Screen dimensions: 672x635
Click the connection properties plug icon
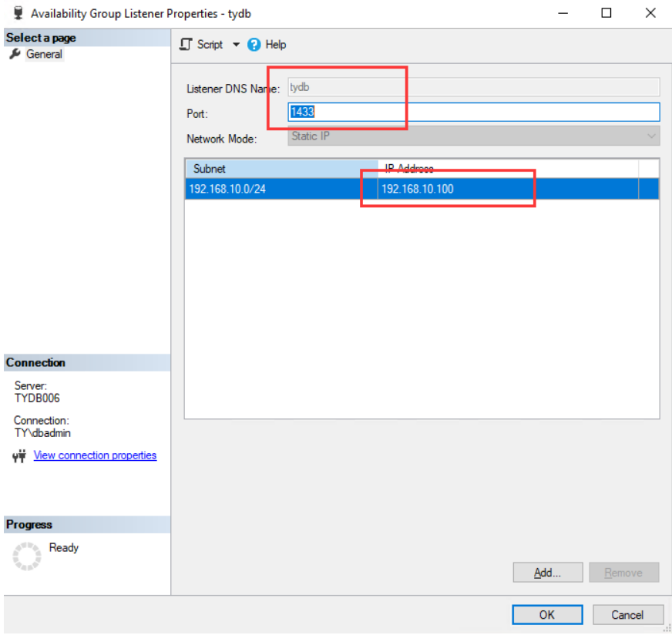coord(18,456)
